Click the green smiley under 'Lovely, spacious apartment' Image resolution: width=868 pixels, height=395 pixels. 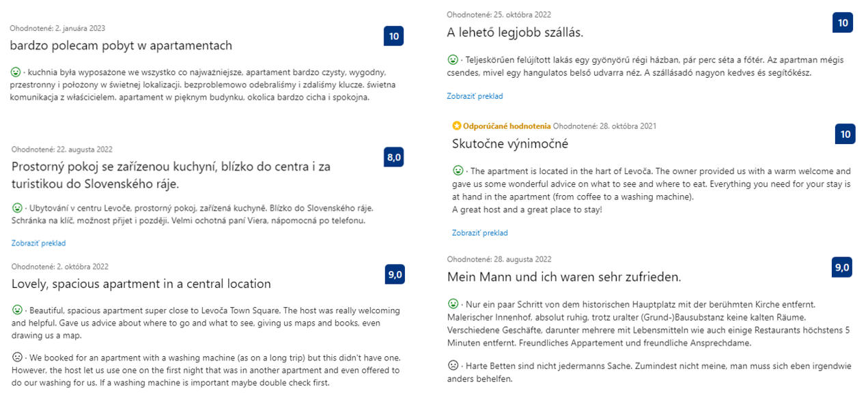(17, 310)
